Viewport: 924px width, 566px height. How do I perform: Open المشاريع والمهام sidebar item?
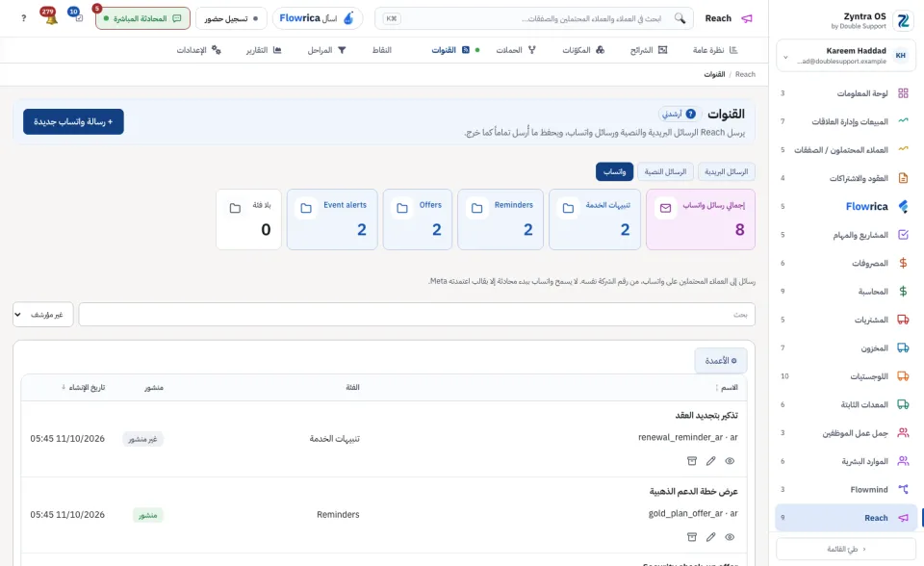click(x=846, y=235)
